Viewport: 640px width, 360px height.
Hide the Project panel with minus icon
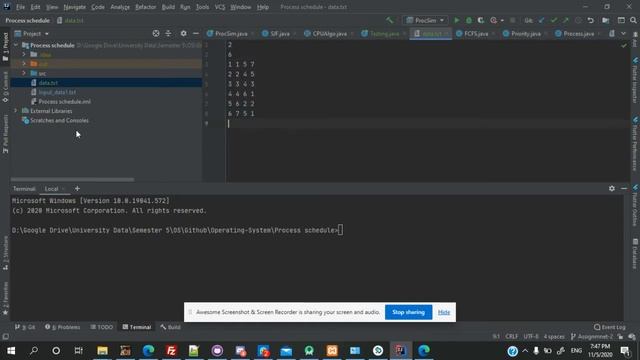click(196, 33)
